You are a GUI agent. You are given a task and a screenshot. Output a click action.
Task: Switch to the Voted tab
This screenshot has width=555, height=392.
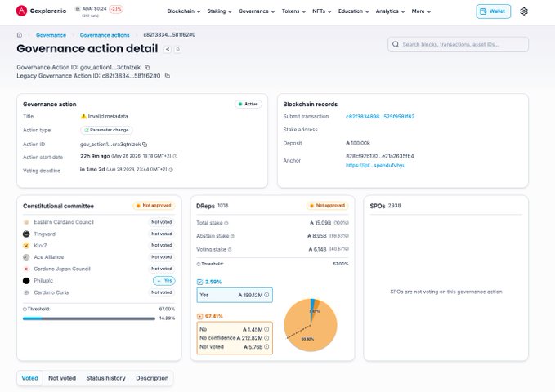tap(29, 378)
